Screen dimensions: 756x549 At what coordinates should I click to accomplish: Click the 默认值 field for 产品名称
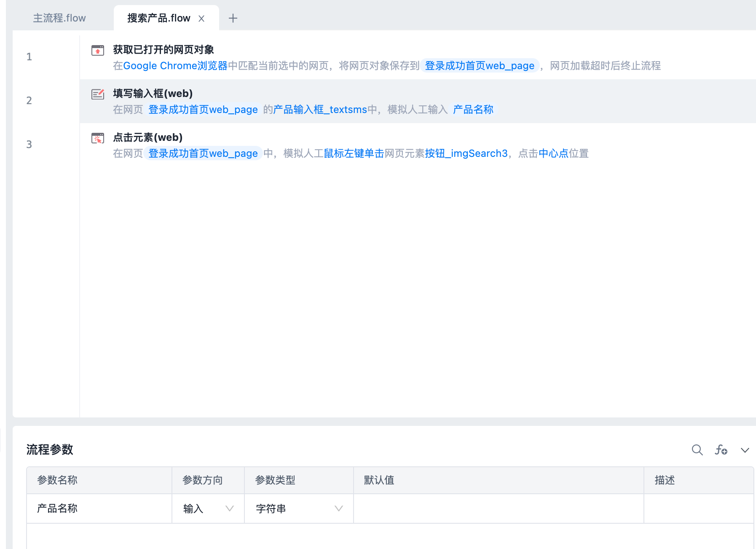tap(498, 509)
